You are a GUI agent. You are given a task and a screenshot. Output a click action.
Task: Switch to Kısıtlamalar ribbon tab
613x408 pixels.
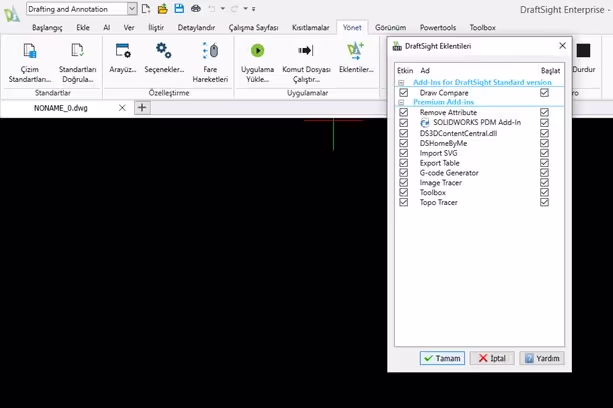point(311,28)
